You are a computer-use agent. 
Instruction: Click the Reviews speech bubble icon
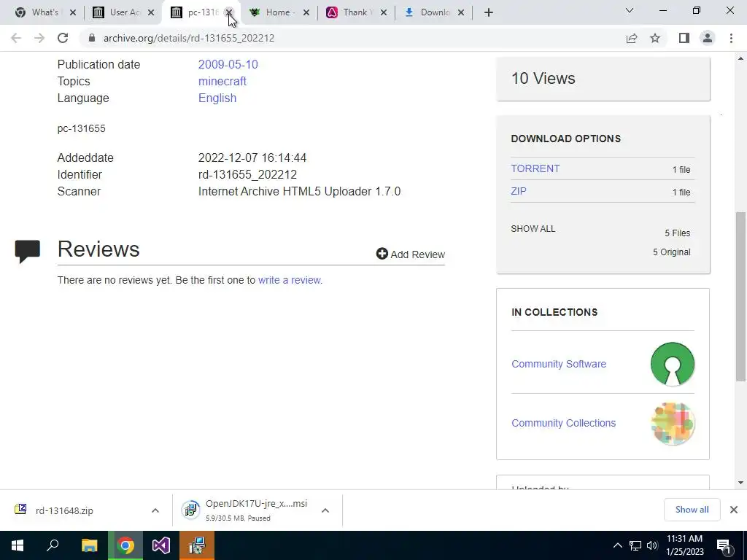27,252
